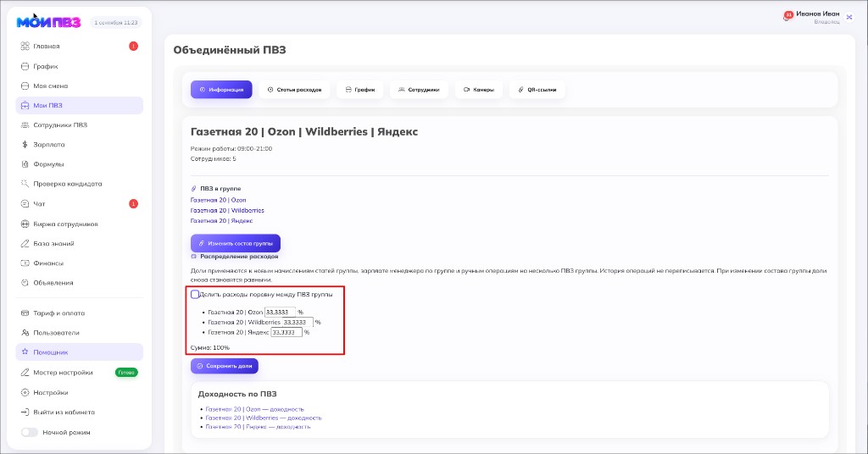
Task: Open Газетная 20 | Яндекс — доходность link
Action: click(258, 427)
